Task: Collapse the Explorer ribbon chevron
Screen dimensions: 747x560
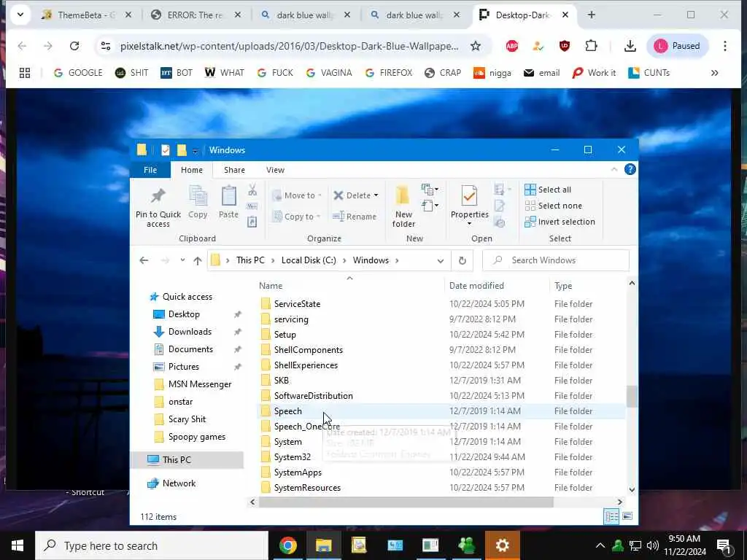Action: 614,169
